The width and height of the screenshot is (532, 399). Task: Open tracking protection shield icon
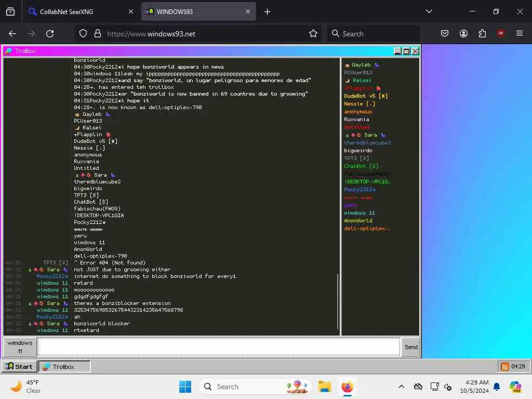[83, 34]
